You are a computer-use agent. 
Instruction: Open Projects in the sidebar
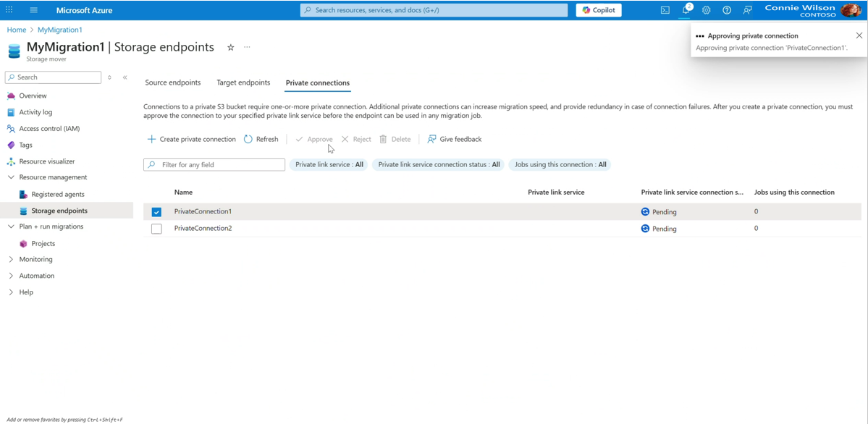(x=43, y=244)
